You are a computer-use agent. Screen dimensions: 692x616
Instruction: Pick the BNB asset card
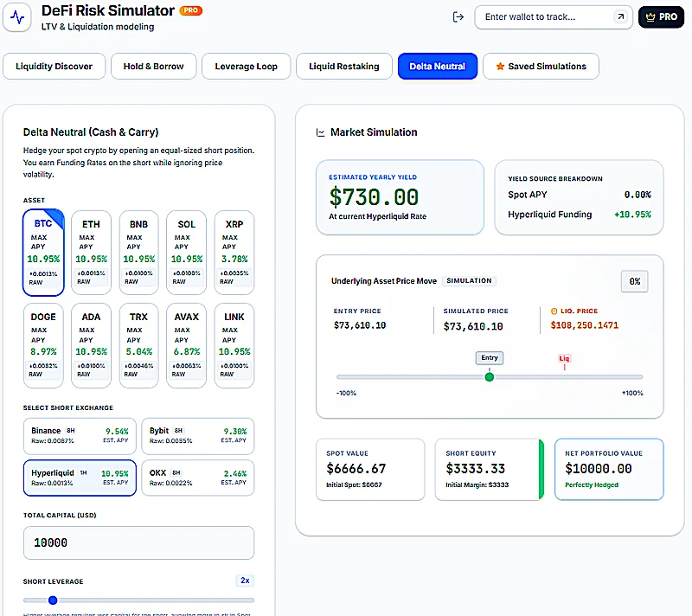point(138,253)
